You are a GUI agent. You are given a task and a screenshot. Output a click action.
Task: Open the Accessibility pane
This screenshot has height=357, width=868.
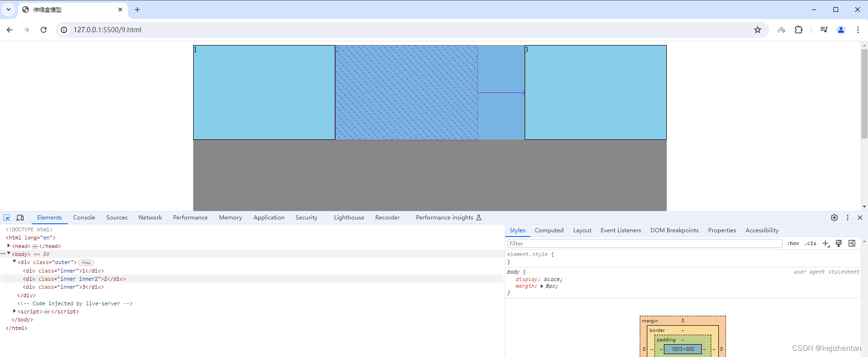click(762, 230)
